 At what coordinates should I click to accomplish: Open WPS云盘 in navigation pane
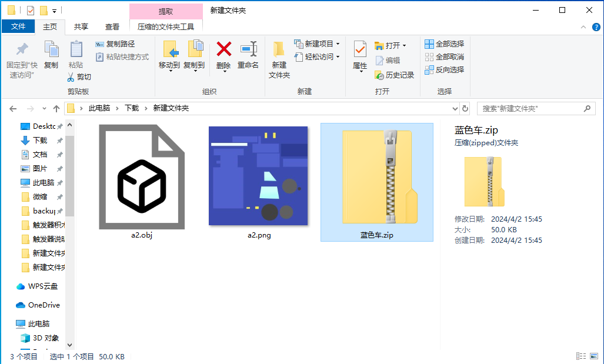(37, 286)
